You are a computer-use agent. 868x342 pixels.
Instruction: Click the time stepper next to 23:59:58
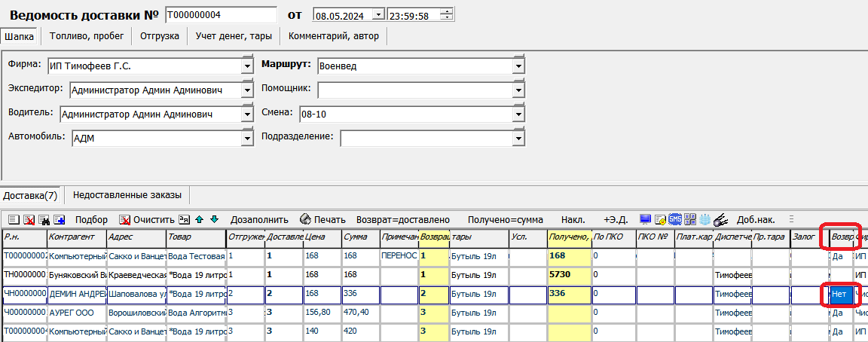click(x=448, y=14)
